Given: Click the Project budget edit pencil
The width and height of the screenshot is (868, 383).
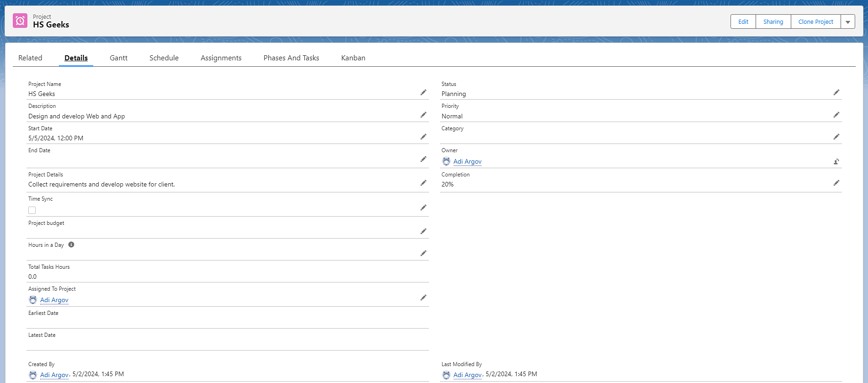Looking at the screenshot, I should 423,232.
